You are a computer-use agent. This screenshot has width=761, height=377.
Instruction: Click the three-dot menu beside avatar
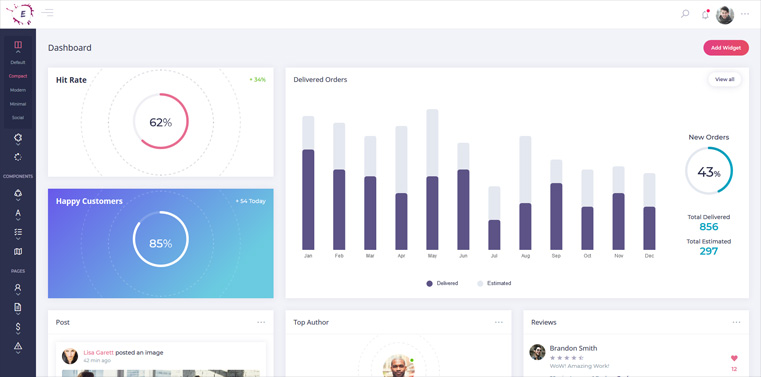click(x=745, y=14)
